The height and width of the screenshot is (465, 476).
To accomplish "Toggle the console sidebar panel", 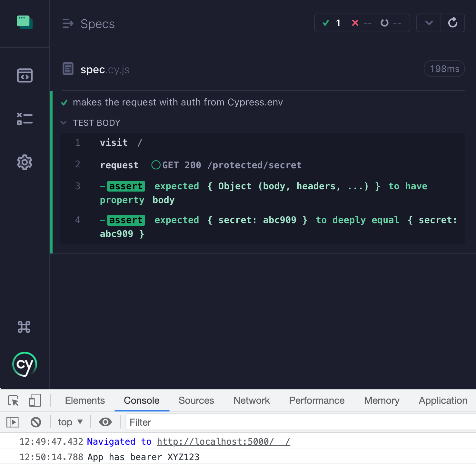I will (x=13, y=422).
